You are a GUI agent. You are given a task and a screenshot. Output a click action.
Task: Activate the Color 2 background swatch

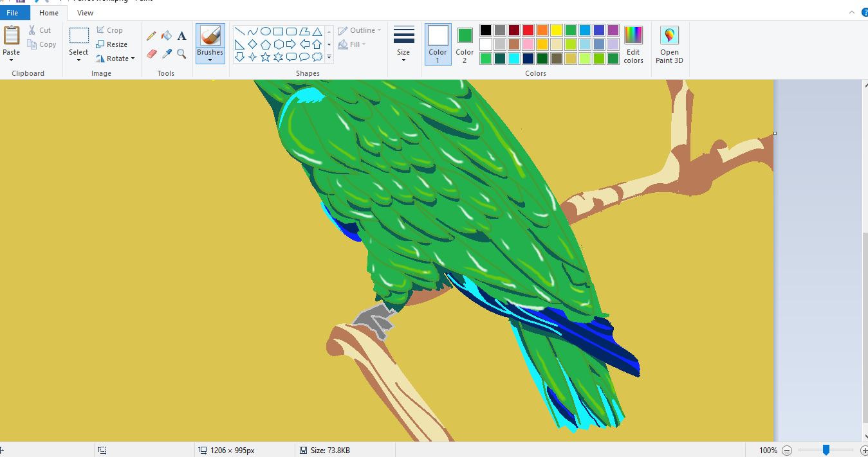pos(465,44)
